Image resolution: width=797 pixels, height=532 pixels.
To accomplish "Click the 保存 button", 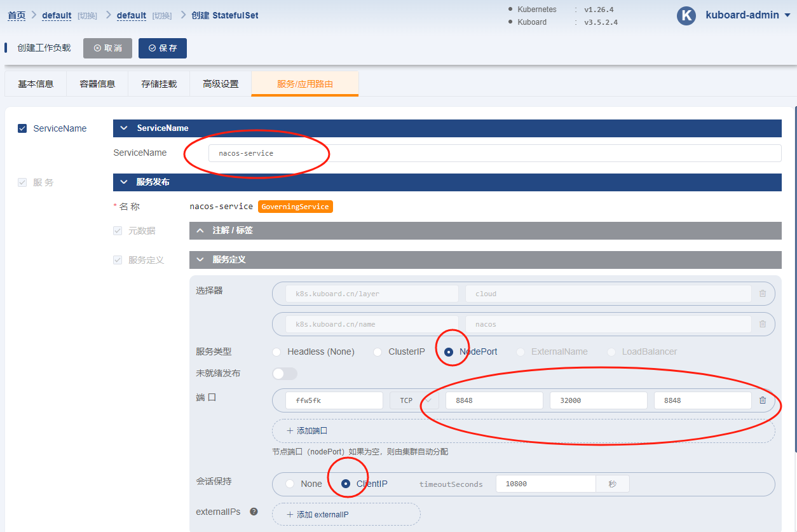I will tap(163, 48).
